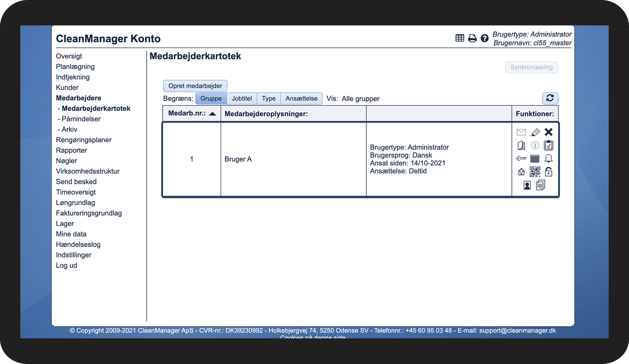Open the portrait photo icon for Bruger A
This screenshot has width=629, height=364.
tap(527, 185)
